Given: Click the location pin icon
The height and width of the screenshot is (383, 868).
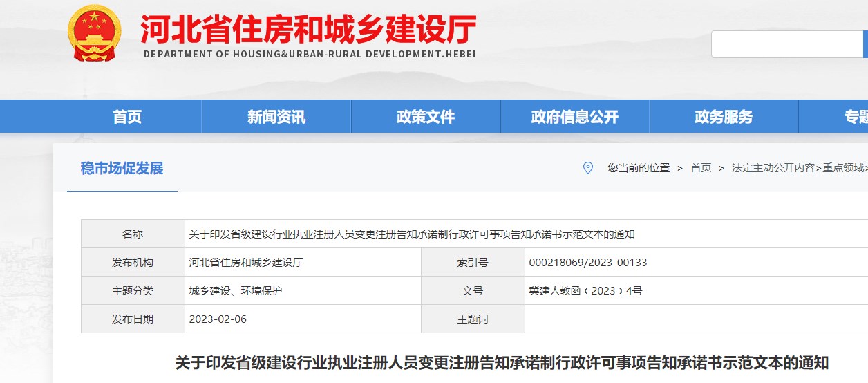Looking at the screenshot, I should tap(588, 167).
